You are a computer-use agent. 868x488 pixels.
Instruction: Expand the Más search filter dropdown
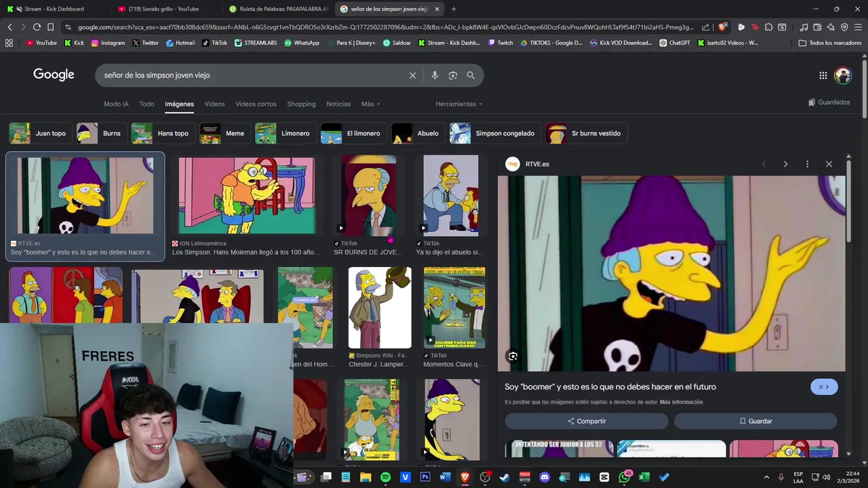[370, 104]
